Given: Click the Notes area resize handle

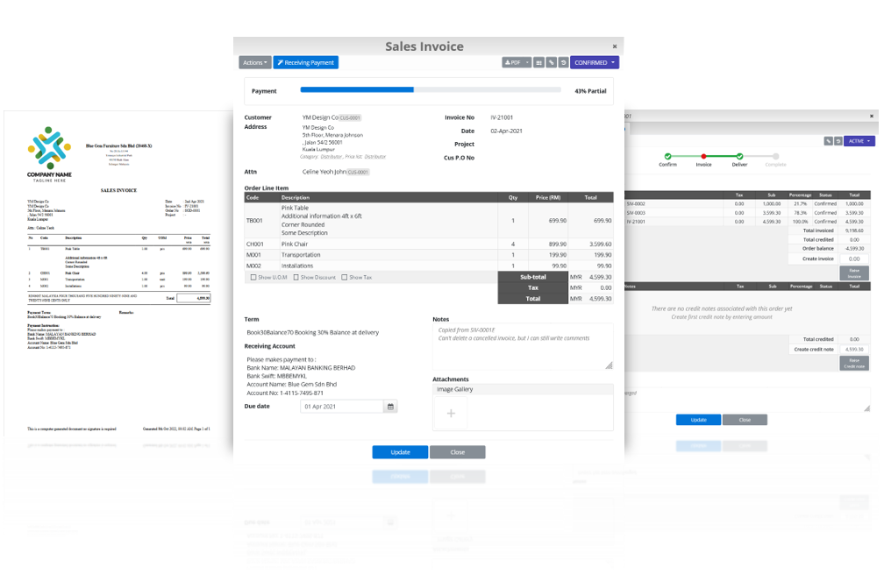Looking at the screenshot, I should tap(609, 365).
